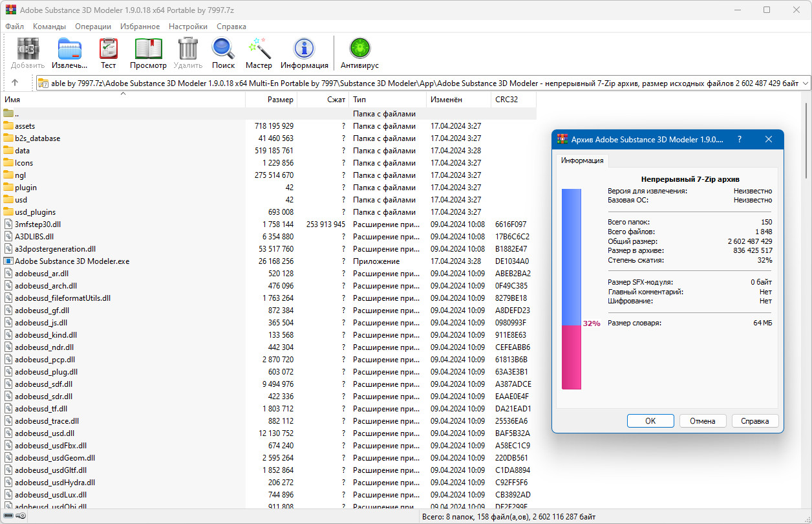Click the Отмена button
The image size is (812, 524).
(702, 420)
